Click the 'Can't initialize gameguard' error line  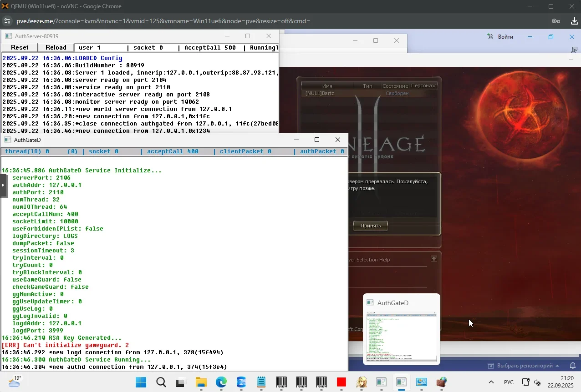coord(65,345)
